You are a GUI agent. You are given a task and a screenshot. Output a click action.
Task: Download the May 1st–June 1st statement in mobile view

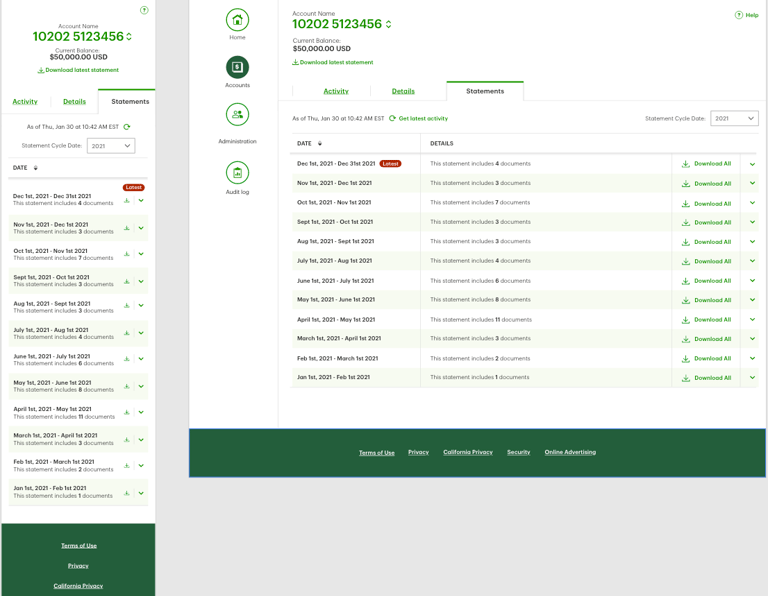126,386
